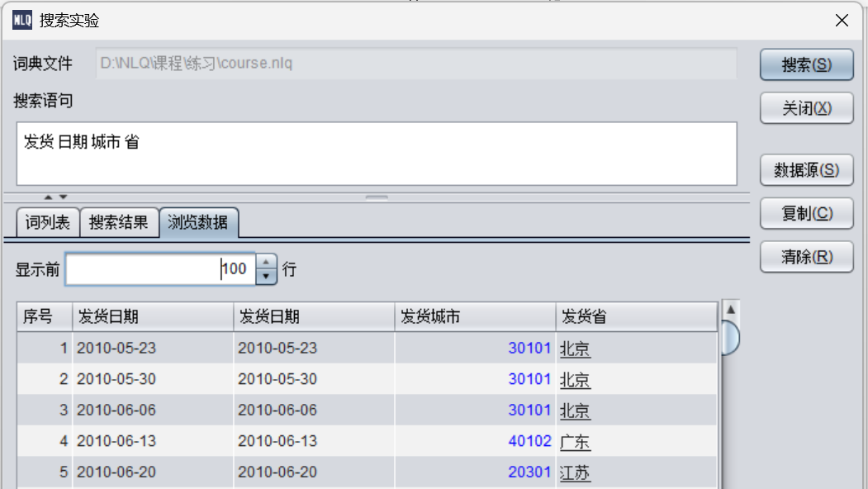Screen dimensions: 868x489
Task: Click the 显示前 row count field
Action: pos(160,269)
